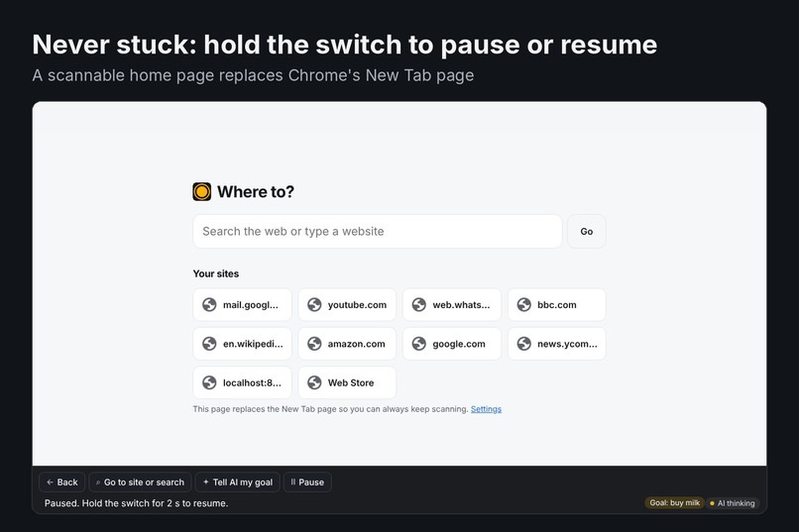
Task: Click the pause bars icon in the scan bar
Action: (x=293, y=482)
